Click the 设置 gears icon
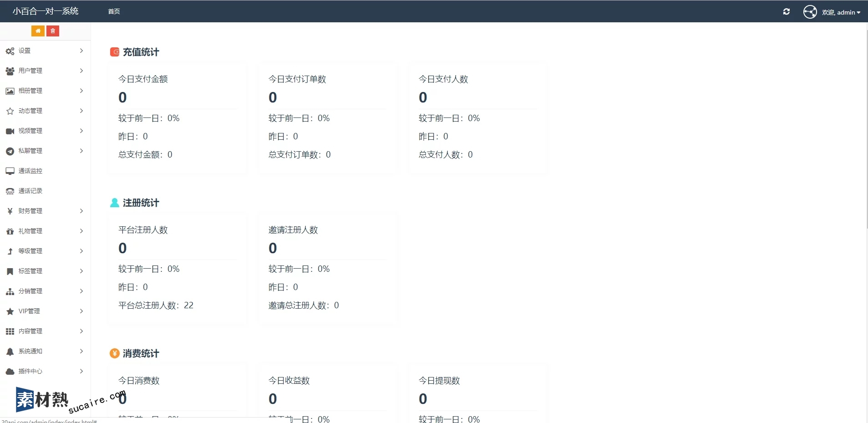The width and height of the screenshot is (868, 423). click(x=10, y=51)
